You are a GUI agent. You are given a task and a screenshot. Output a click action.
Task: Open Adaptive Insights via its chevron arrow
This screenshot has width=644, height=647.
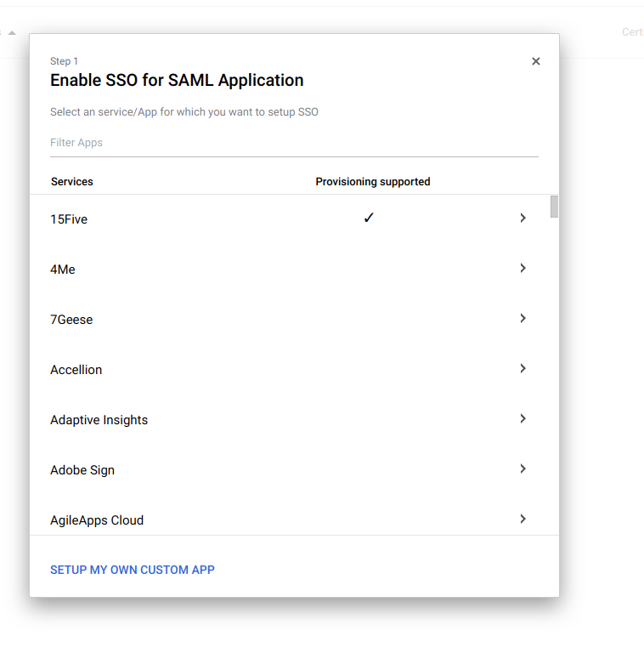523,418
